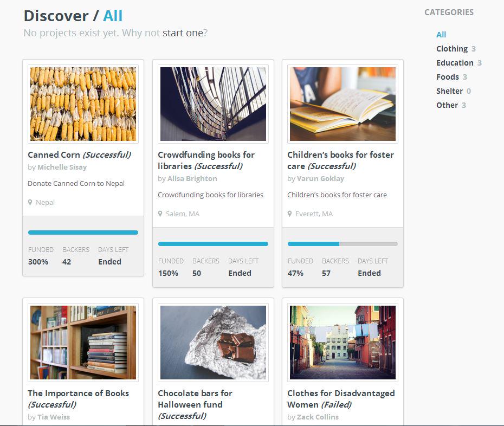Open Chocolate bars for Halloween fund title
This screenshot has width=504, height=426.
(195, 404)
